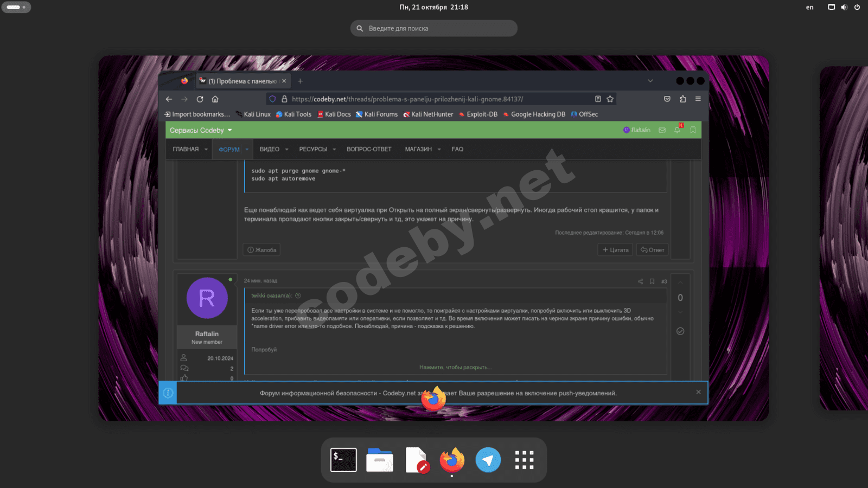Downvote post #3 with the down arrow
The width and height of the screenshot is (868, 488).
tap(680, 312)
